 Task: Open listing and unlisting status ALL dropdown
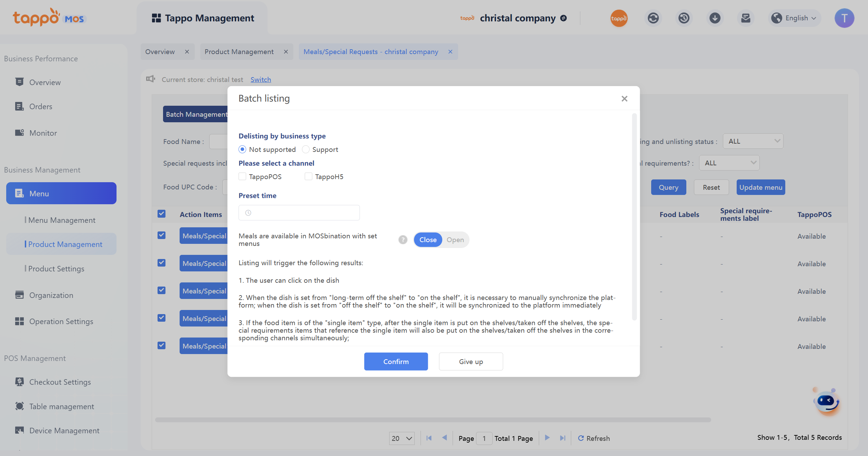tap(753, 141)
